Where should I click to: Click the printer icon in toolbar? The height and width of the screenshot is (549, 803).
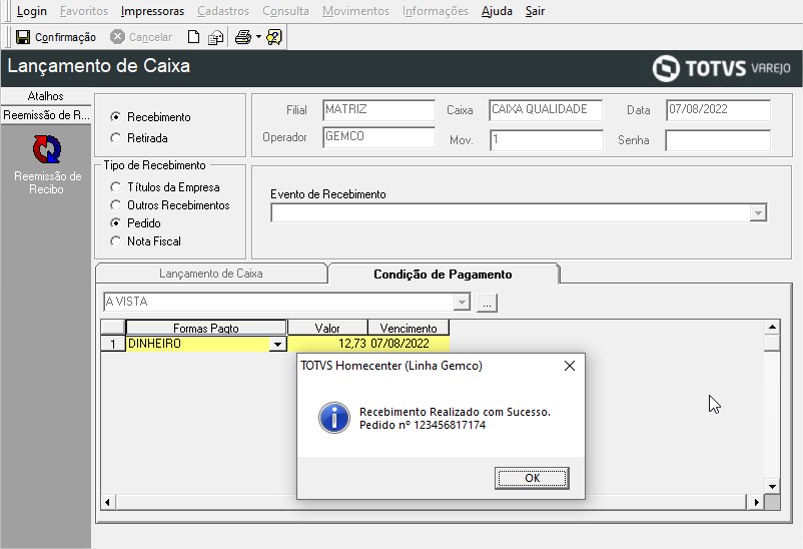[x=243, y=37]
